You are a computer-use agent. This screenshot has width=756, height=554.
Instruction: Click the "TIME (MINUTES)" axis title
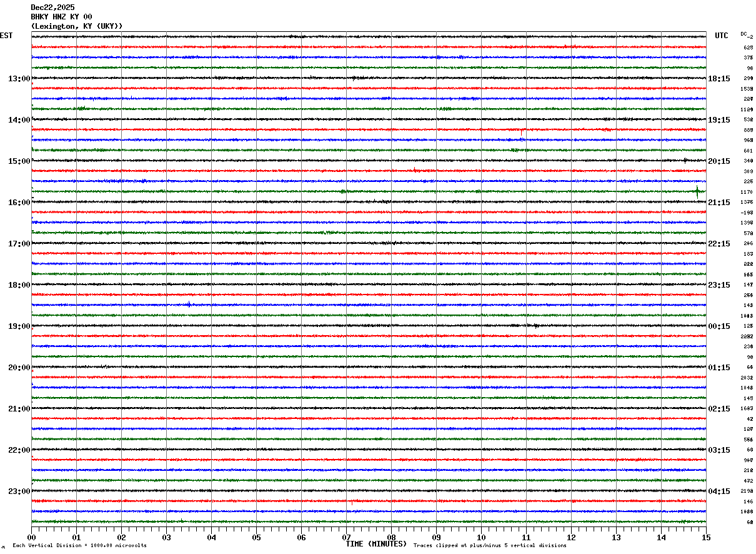click(x=376, y=544)
